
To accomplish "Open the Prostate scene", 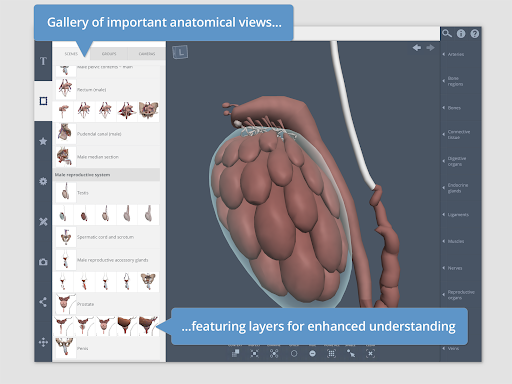I will 107,304.
